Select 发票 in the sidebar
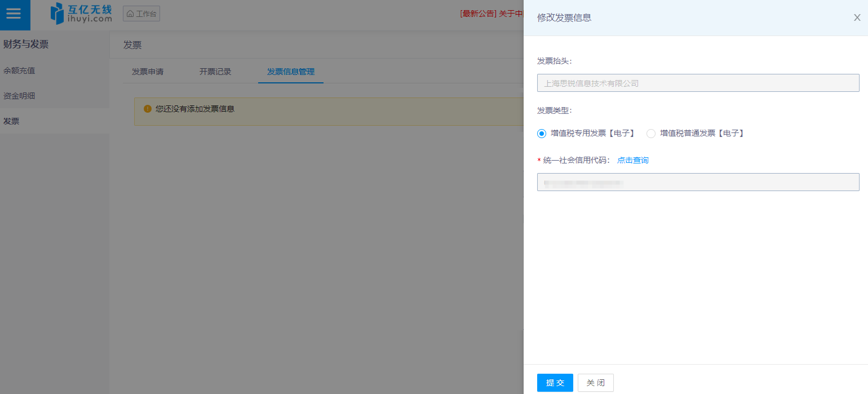The height and width of the screenshot is (394, 868). [x=11, y=121]
